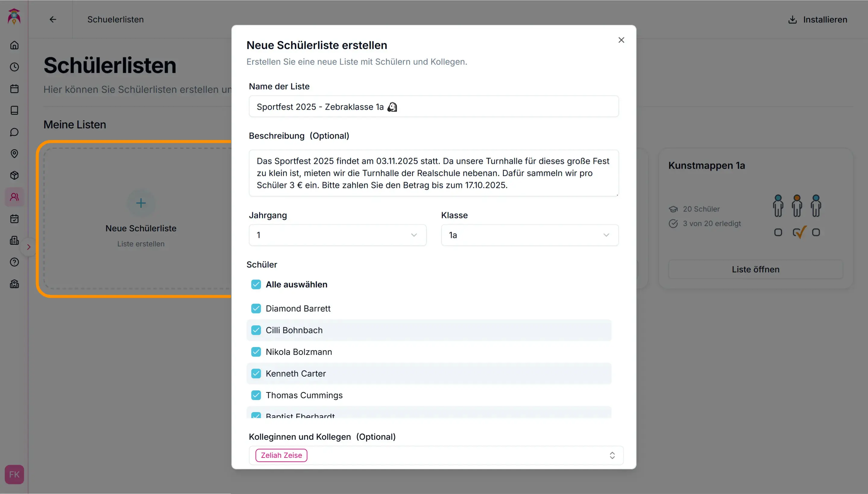
Task: Open the chat bubble icon in the sidebar
Action: [14, 132]
